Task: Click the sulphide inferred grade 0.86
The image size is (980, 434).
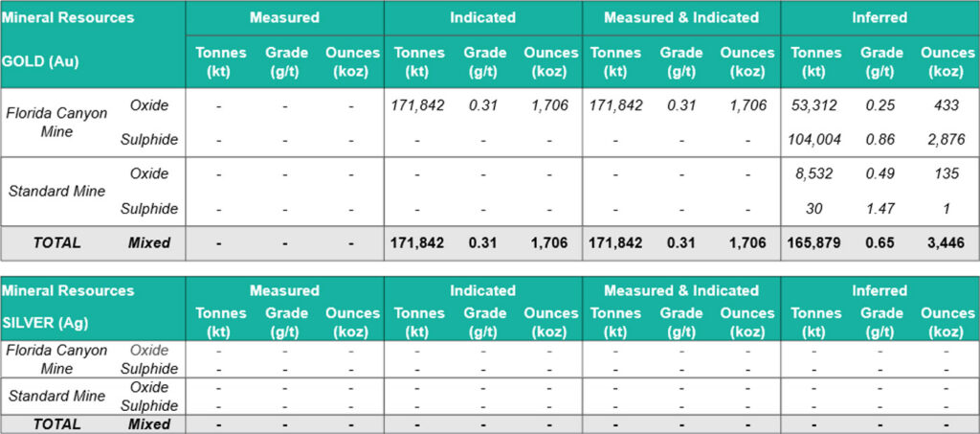Action: click(881, 140)
